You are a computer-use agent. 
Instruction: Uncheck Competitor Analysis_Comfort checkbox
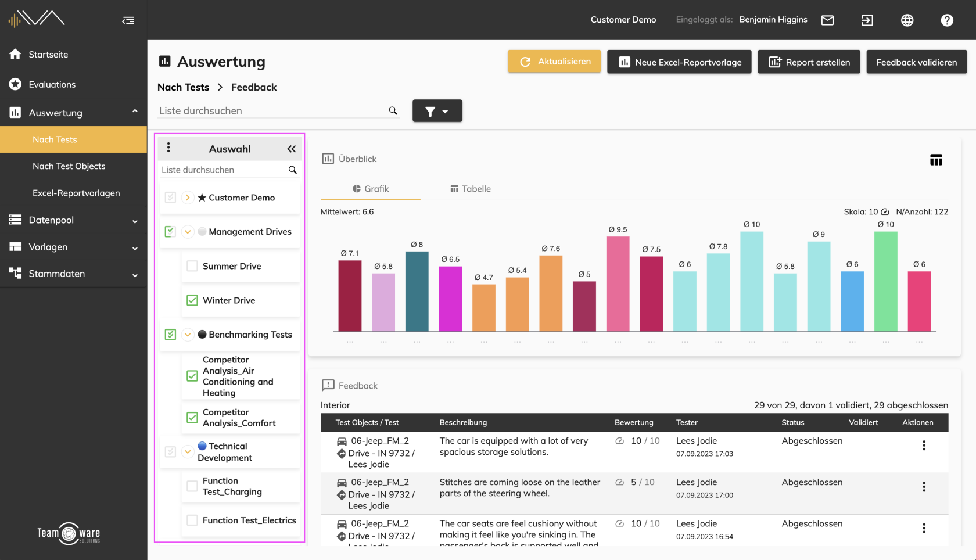click(192, 418)
